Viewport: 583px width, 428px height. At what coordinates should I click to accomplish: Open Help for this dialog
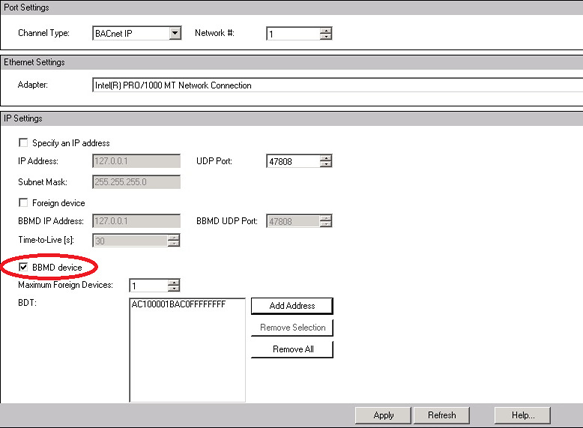tap(522, 415)
